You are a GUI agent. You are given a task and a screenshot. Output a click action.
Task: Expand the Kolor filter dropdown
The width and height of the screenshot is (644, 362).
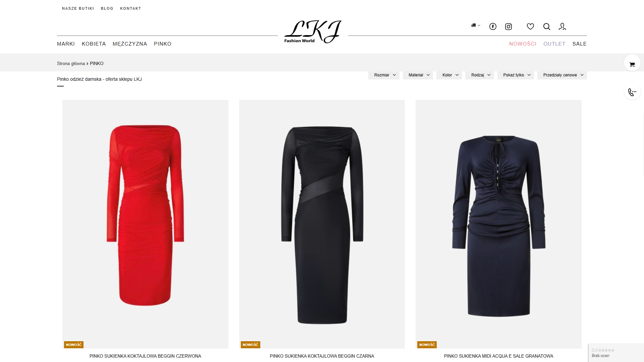449,75
